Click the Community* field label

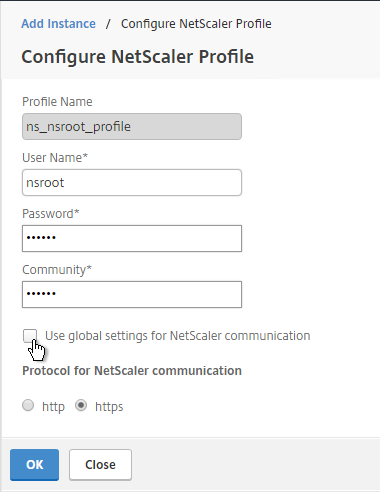click(57, 270)
